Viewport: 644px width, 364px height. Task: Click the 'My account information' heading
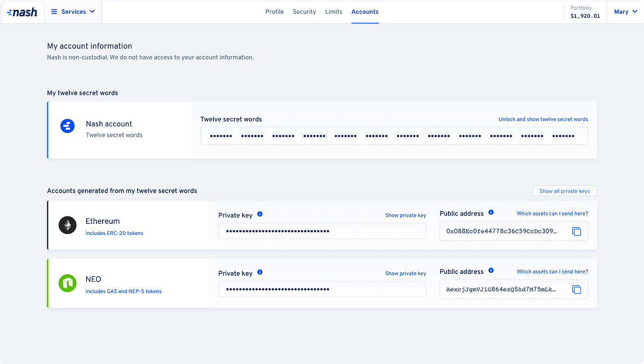tap(90, 46)
